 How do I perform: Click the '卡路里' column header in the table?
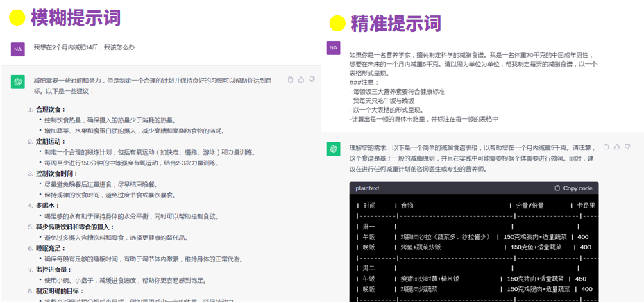click(x=586, y=206)
